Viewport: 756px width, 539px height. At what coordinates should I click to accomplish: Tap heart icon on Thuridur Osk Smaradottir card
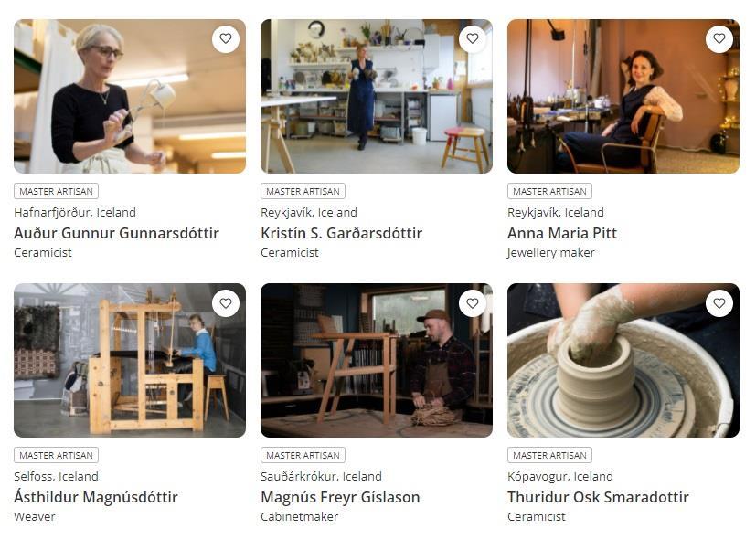(719, 303)
